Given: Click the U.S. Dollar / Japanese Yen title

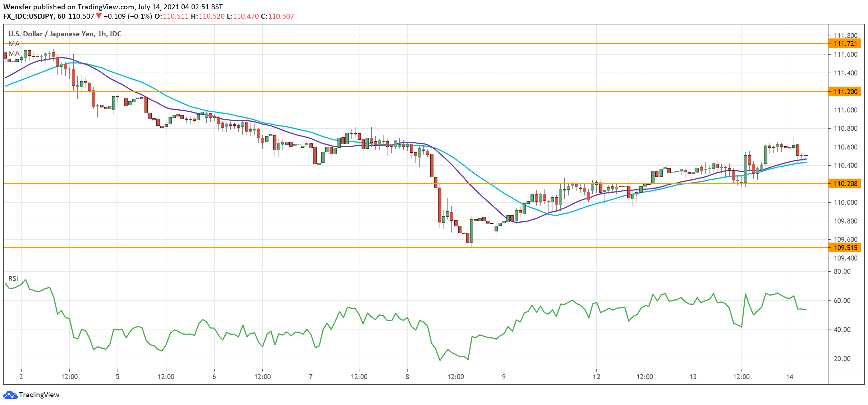Looking at the screenshot, I should coord(65,34).
